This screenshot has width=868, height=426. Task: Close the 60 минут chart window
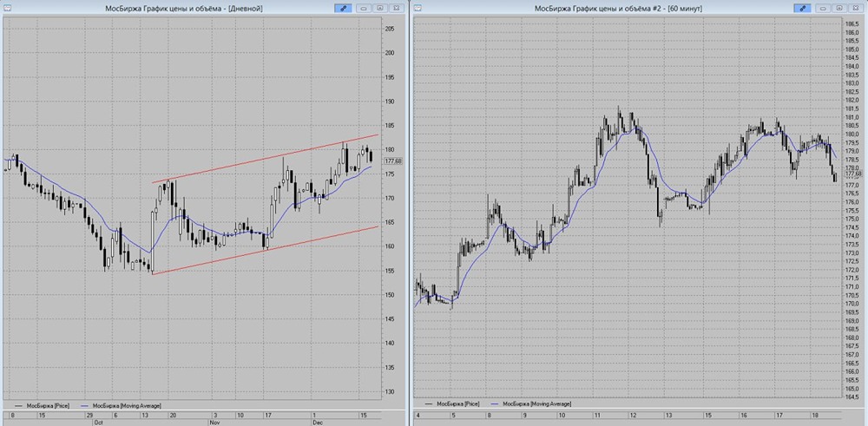(x=856, y=9)
